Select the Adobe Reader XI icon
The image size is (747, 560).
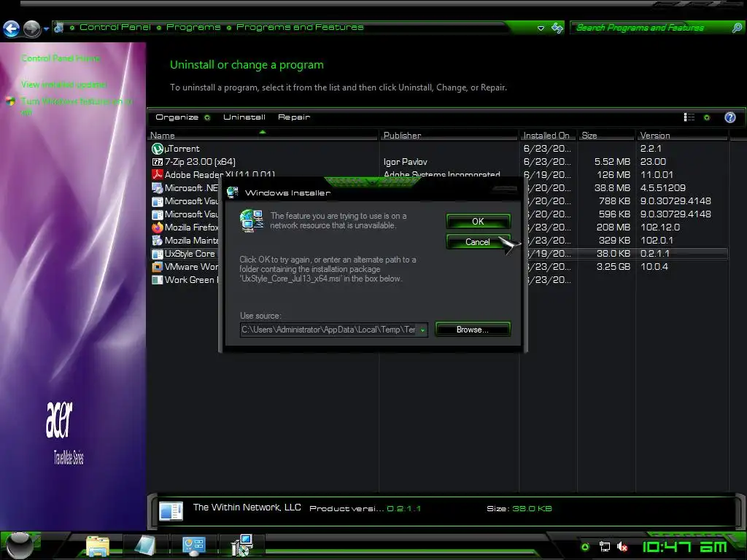tap(158, 175)
